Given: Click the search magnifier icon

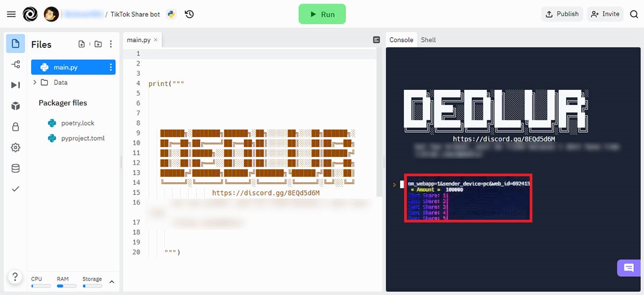Looking at the screenshot, I should click(x=634, y=14).
